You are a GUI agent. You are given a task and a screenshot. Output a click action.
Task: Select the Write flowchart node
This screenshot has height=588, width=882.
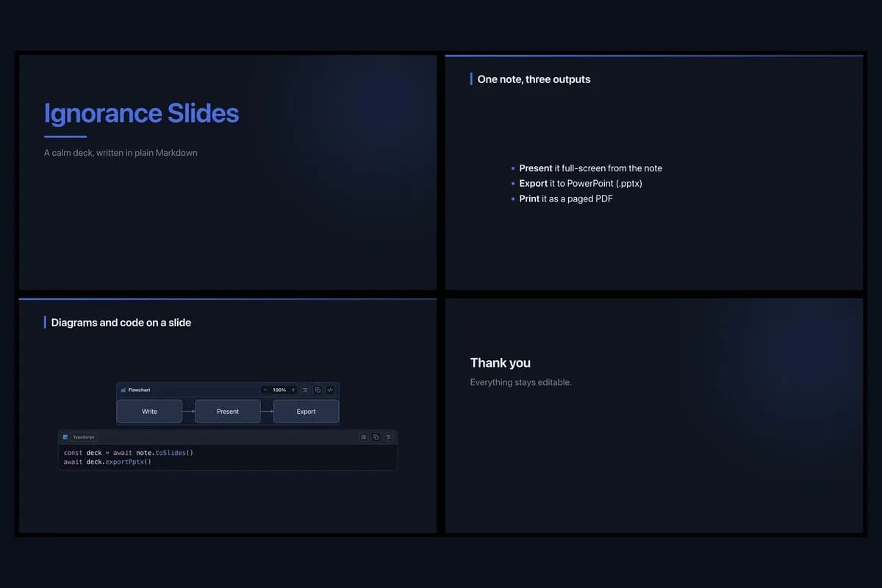(x=149, y=412)
